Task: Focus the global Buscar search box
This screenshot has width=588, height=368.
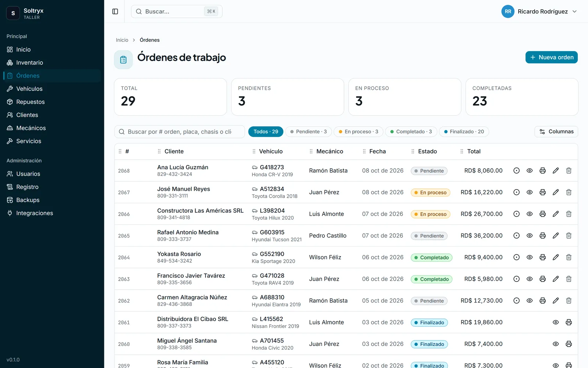Action: (177, 11)
